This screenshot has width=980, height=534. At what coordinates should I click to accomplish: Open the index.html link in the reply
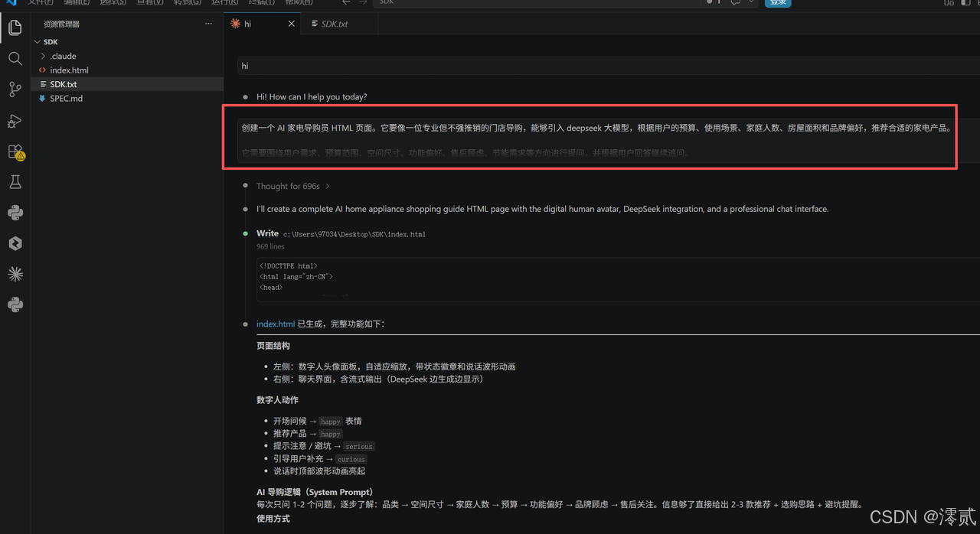[x=276, y=324]
